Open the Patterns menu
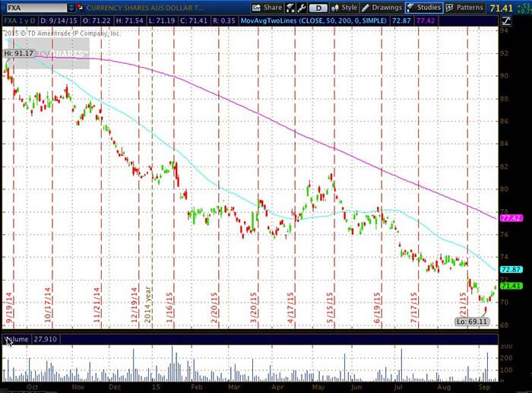This screenshot has width=532, height=393. [464, 8]
